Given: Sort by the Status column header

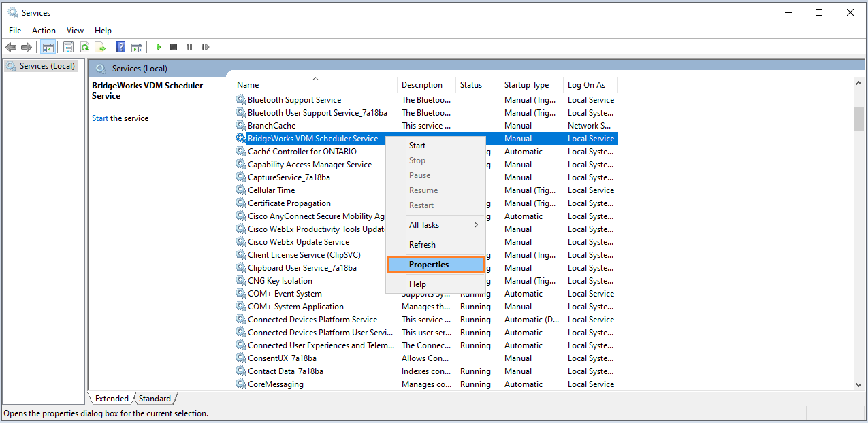Looking at the screenshot, I should coord(477,85).
